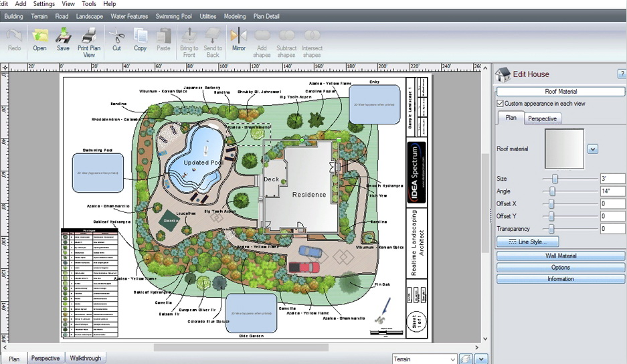Click the Line Style button

(527, 242)
